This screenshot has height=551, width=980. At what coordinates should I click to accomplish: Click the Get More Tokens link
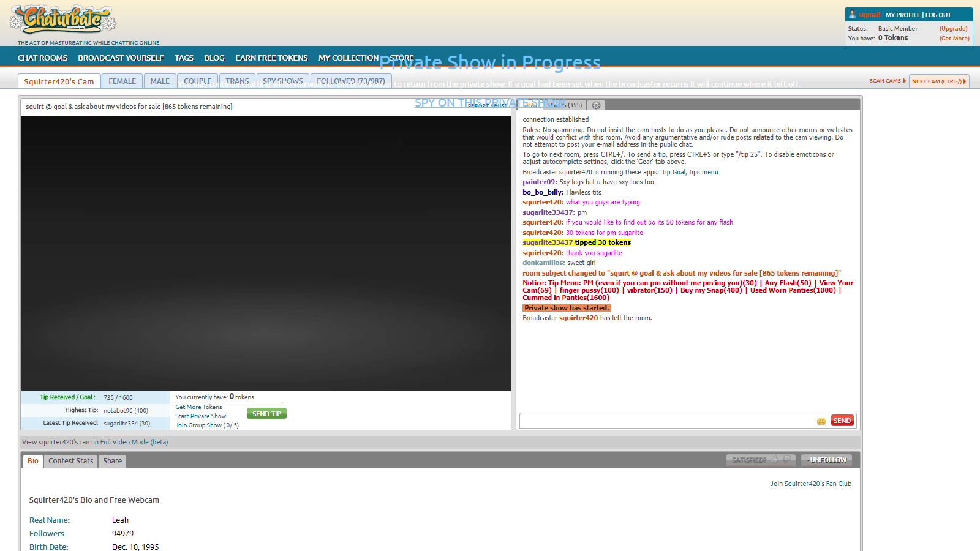click(198, 407)
